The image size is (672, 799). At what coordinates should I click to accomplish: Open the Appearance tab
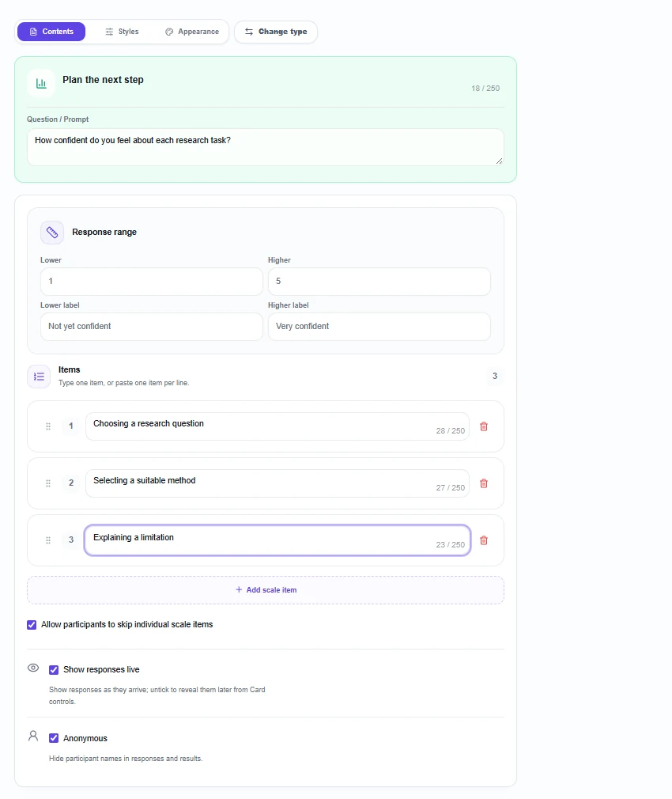[192, 32]
